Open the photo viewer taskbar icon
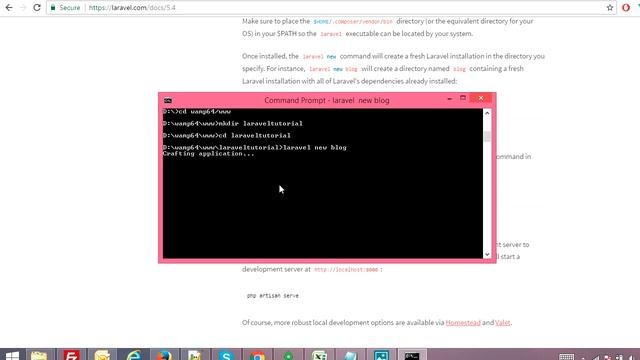Image resolution: width=640 pixels, height=360 pixels. [381, 355]
